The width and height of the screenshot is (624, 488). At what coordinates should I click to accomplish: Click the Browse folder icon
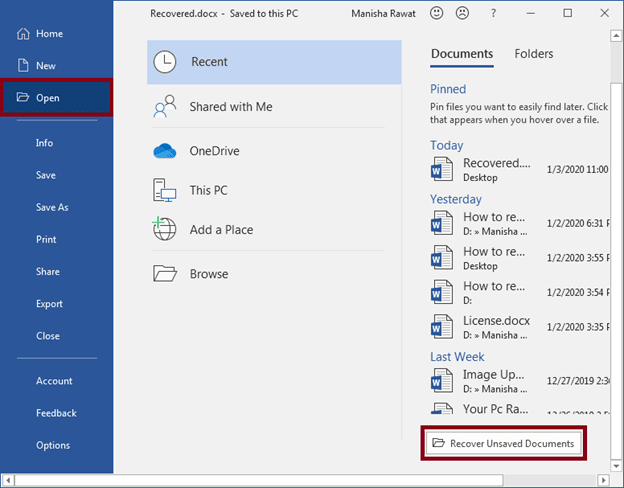pyautogui.click(x=165, y=273)
